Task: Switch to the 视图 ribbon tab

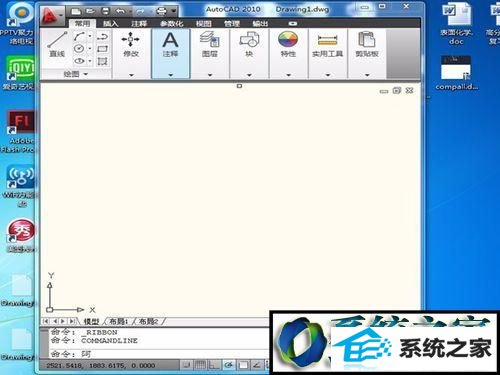Action: pos(204,23)
